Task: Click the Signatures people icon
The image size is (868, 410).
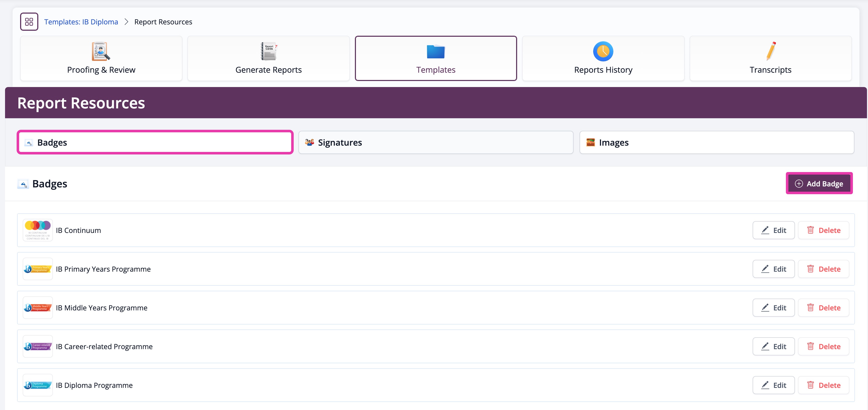Action: (309, 142)
